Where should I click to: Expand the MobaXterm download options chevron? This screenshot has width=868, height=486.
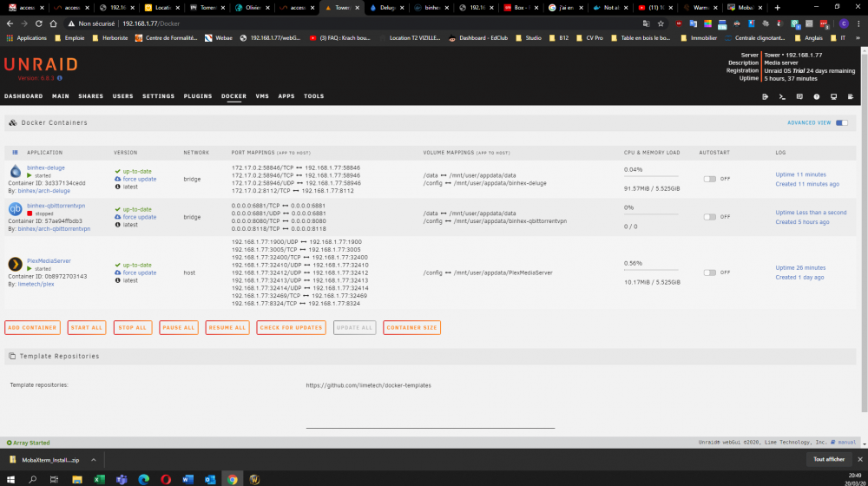[94, 460]
